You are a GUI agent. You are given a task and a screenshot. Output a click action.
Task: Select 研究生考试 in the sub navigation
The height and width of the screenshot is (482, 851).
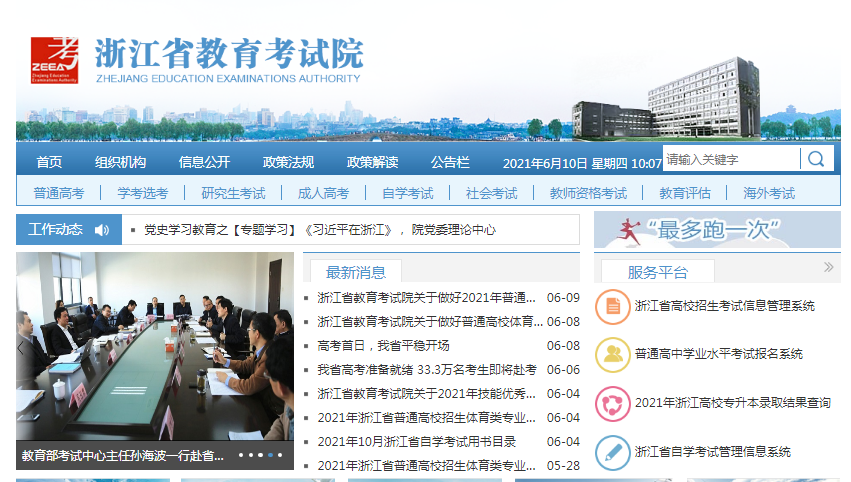coord(233,193)
